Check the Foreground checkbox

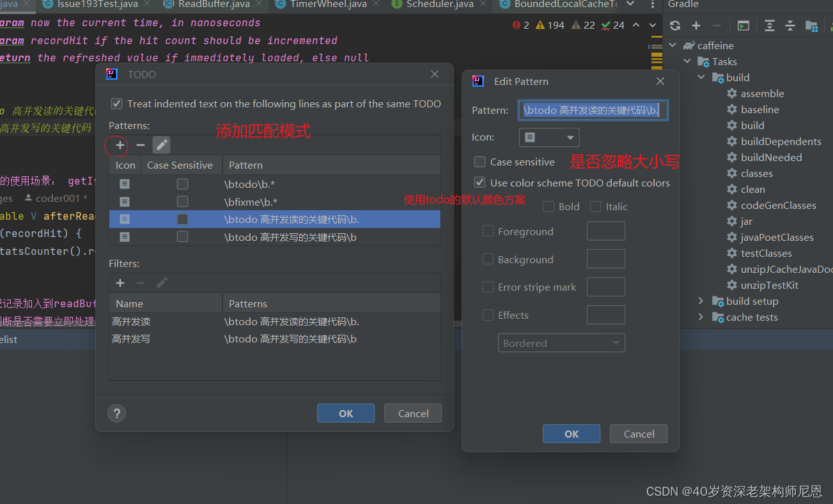coord(488,231)
